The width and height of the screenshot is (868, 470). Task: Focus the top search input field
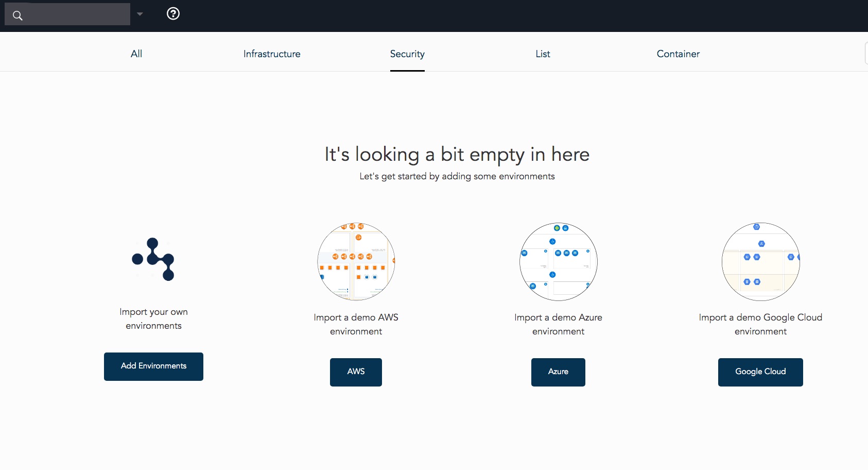tap(67, 14)
